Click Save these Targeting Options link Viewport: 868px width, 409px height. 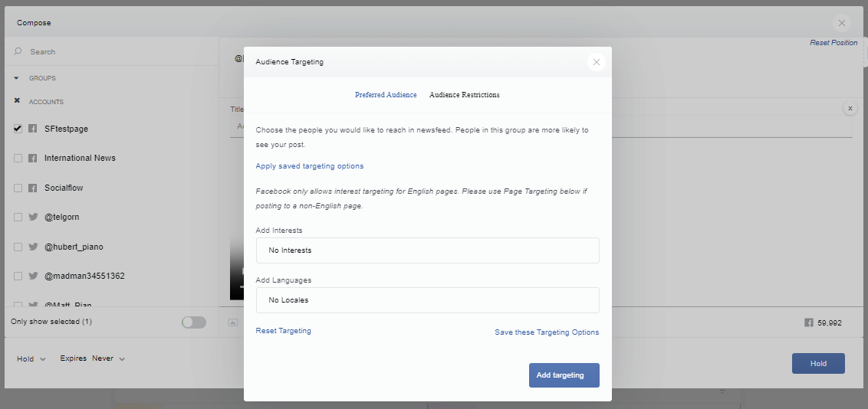(x=547, y=332)
